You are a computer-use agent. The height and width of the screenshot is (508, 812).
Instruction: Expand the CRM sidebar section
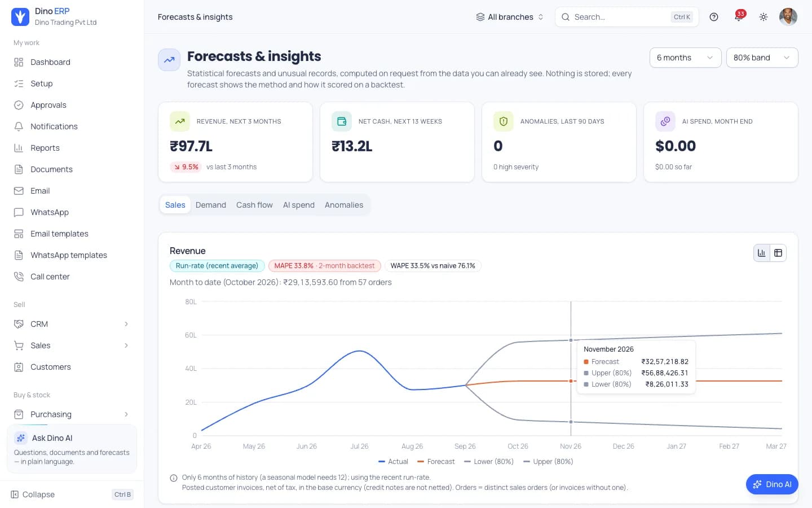(72, 324)
